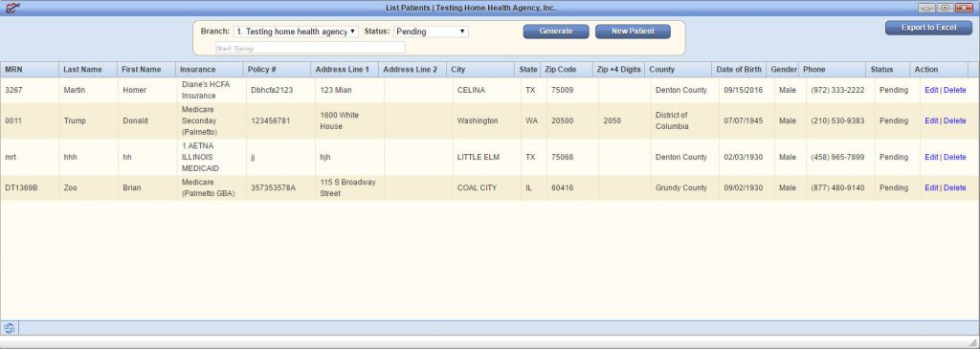Viewport: 980px width, 349px height.
Task: Sort by Policy # column header
Action: (277, 69)
